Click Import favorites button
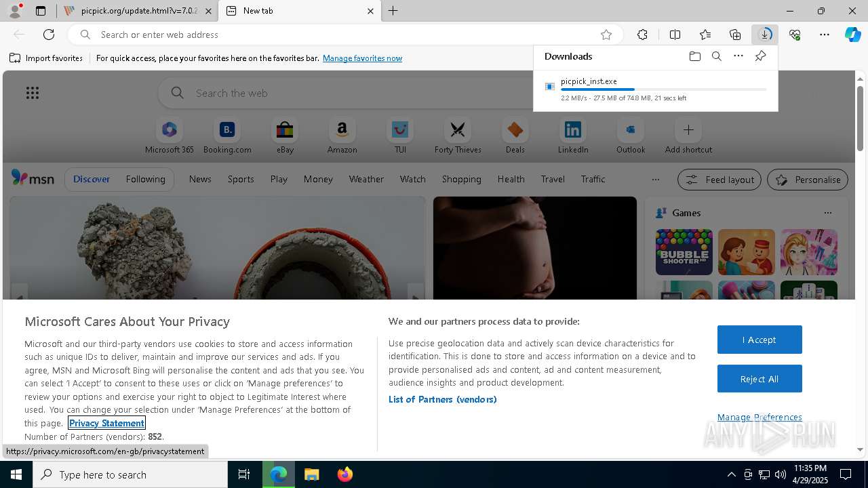The image size is (868, 488). coord(46,58)
